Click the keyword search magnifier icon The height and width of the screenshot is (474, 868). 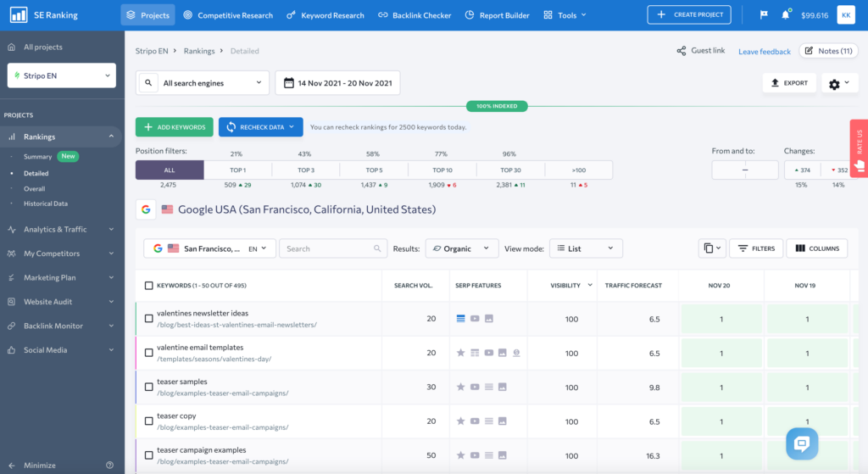click(x=377, y=248)
